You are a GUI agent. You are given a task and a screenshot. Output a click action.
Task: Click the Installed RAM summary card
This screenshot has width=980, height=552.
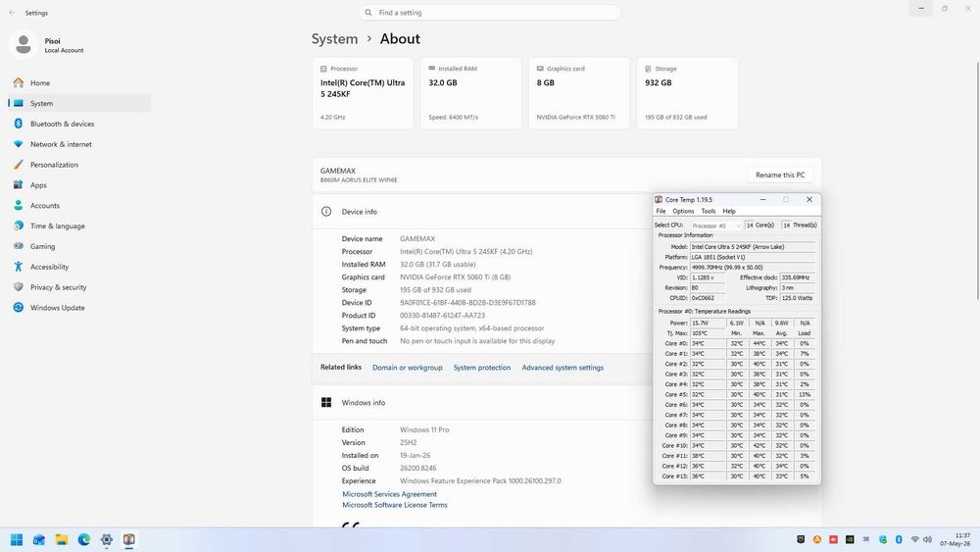click(x=470, y=93)
